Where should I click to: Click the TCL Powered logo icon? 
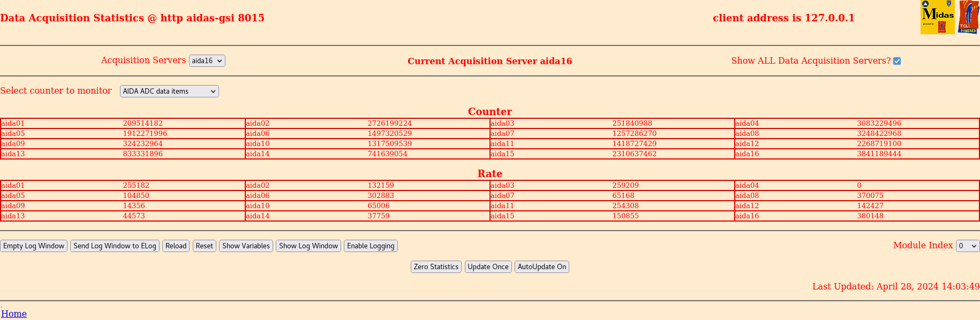(x=968, y=17)
